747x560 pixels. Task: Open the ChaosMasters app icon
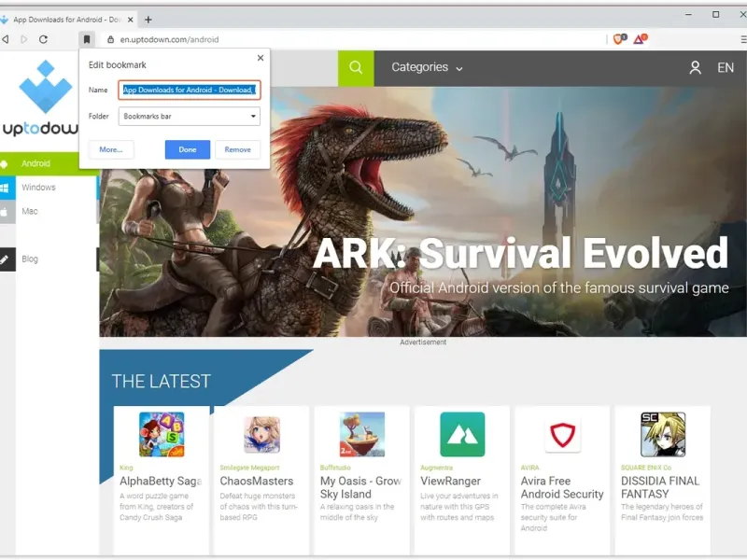pyautogui.click(x=261, y=434)
